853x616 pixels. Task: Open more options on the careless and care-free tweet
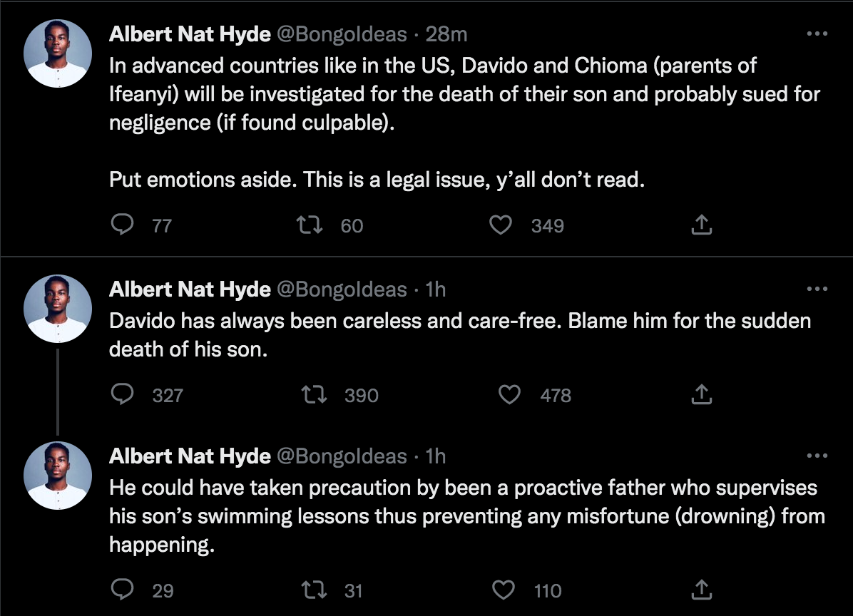[816, 289]
